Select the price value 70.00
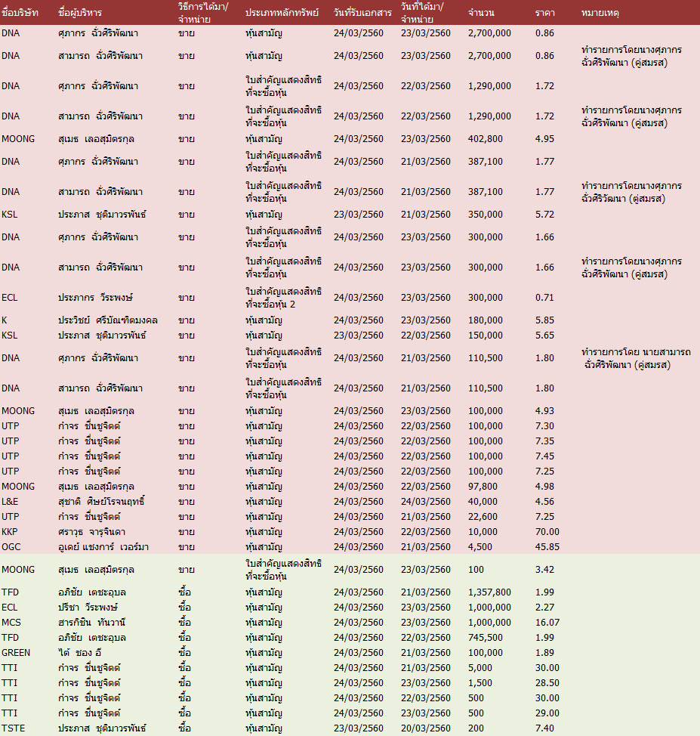This screenshot has width=700, height=736. click(x=547, y=532)
